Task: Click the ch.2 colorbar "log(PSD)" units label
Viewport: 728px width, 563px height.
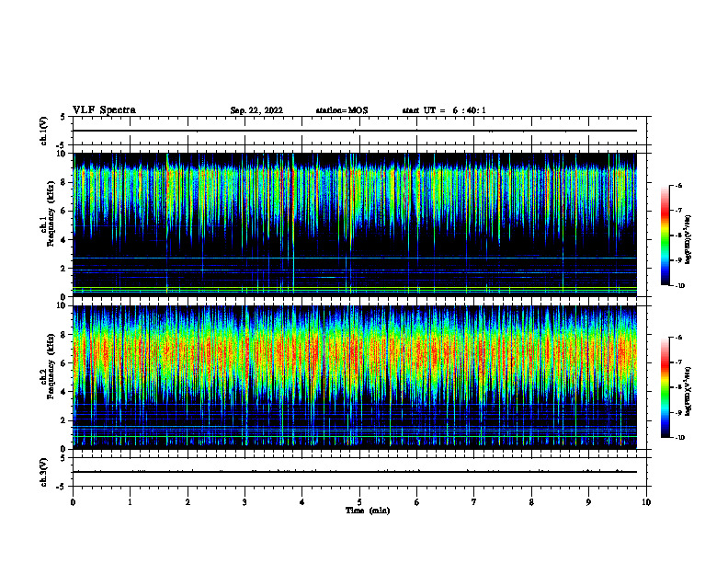Action: click(x=688, y=391)
